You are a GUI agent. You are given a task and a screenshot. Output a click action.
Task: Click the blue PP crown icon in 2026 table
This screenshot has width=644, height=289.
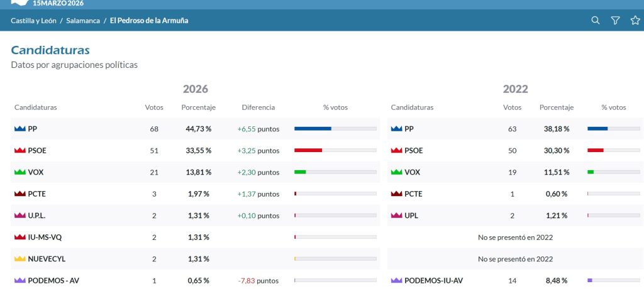click(x=19, y=129)
